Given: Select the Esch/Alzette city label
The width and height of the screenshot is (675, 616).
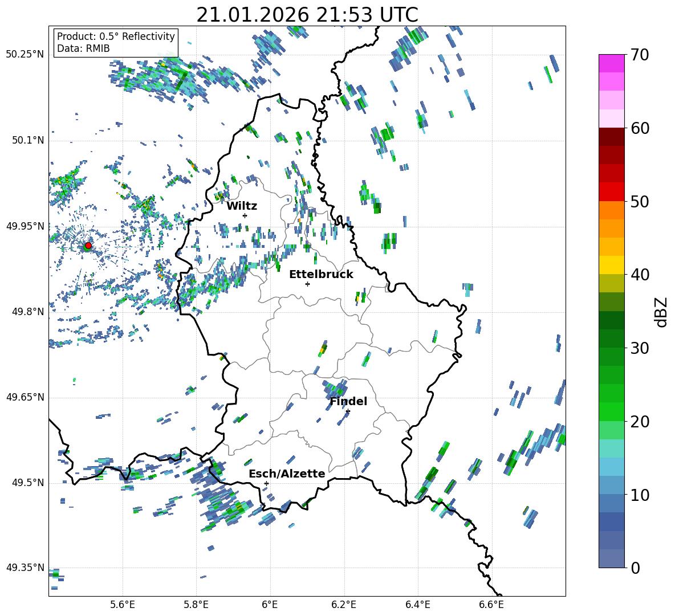Looking at the screenshot, I should point(287,474).
